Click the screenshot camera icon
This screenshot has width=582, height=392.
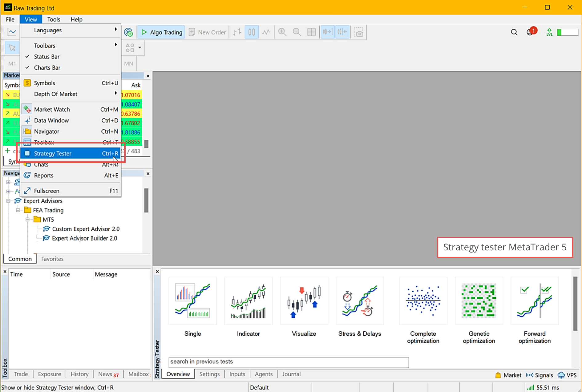[x=358, y=32]
